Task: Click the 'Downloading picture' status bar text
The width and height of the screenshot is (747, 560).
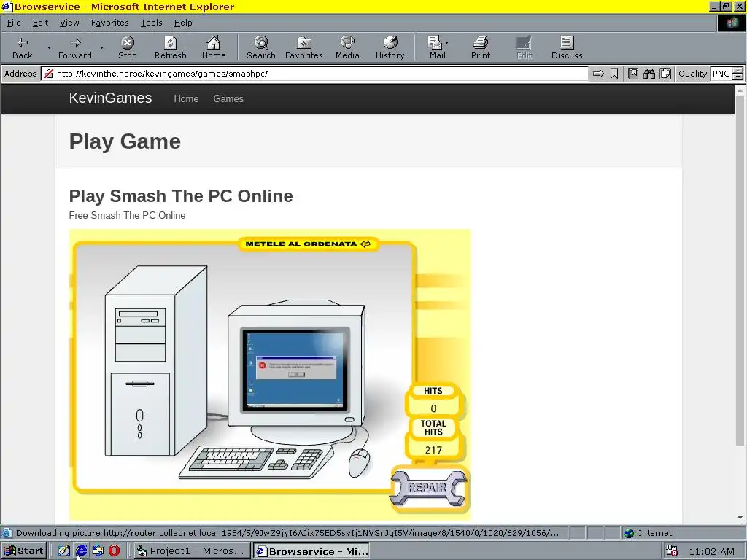Action: point(287,533)
